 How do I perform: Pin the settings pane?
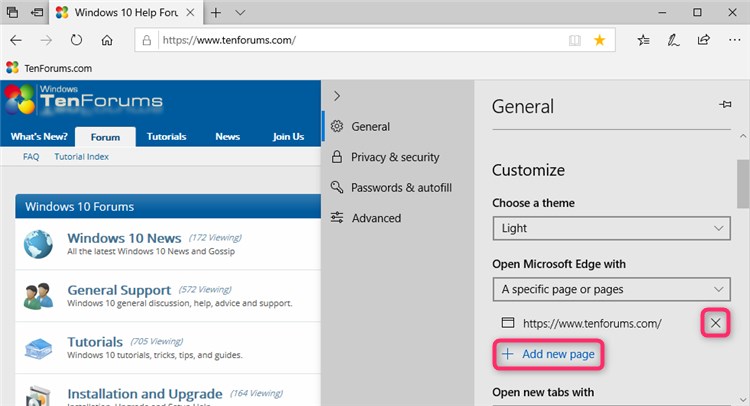[725, 104]
